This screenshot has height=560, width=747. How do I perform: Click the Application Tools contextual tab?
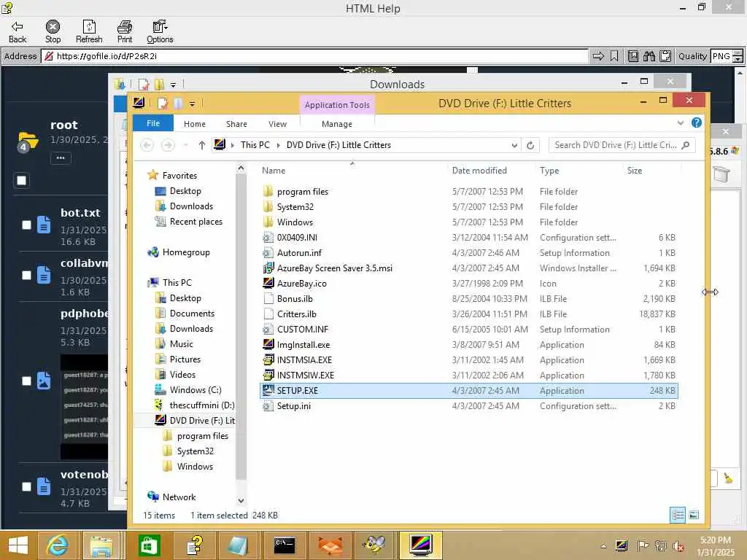click(337, 105)
